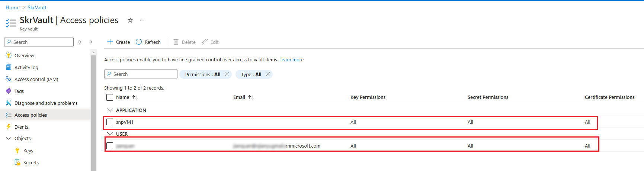Click the Activity log icon in sidebar
The width and height of the screenshot is (644, 171).
[x=9, y=67]
